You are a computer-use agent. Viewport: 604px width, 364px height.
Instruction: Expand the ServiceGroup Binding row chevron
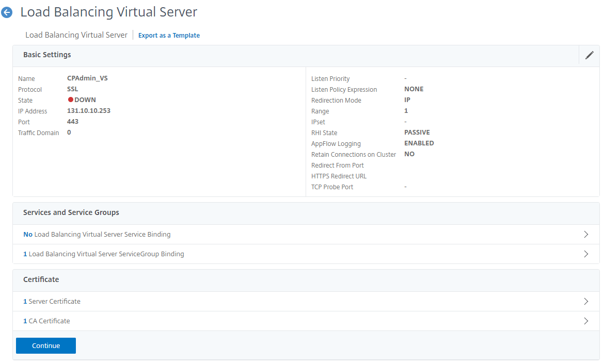[x=586, y=254]
